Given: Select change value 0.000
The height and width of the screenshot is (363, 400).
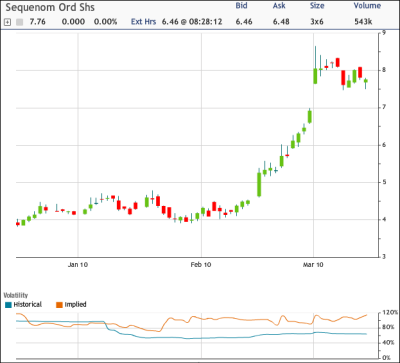Looking at the screenshot, I should point(73,22).
